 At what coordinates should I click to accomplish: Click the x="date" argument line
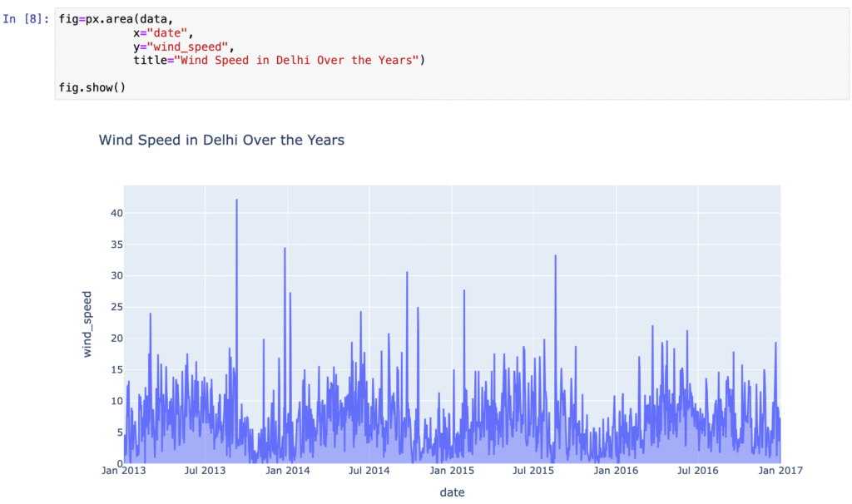coord(163,33)
